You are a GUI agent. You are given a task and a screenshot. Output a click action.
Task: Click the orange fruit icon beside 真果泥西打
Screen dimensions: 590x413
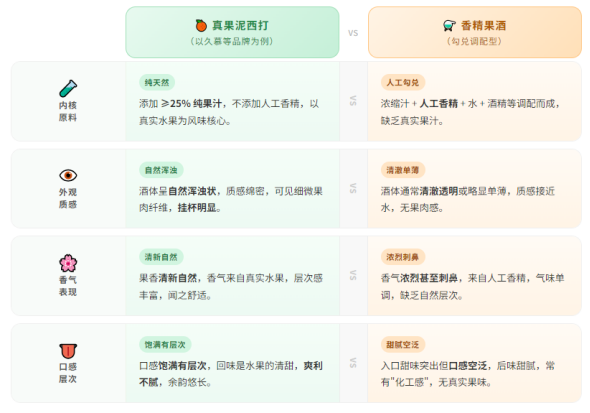[x=201, y=26]
